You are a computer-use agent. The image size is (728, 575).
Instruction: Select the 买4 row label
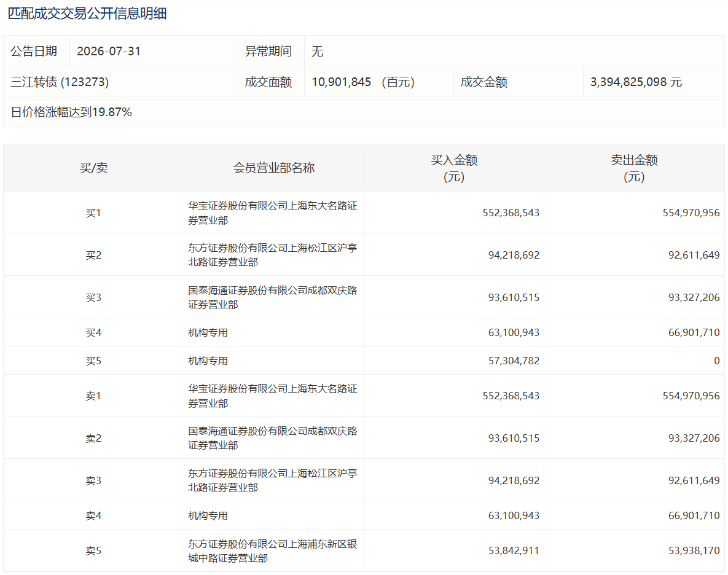pos(93,332)
